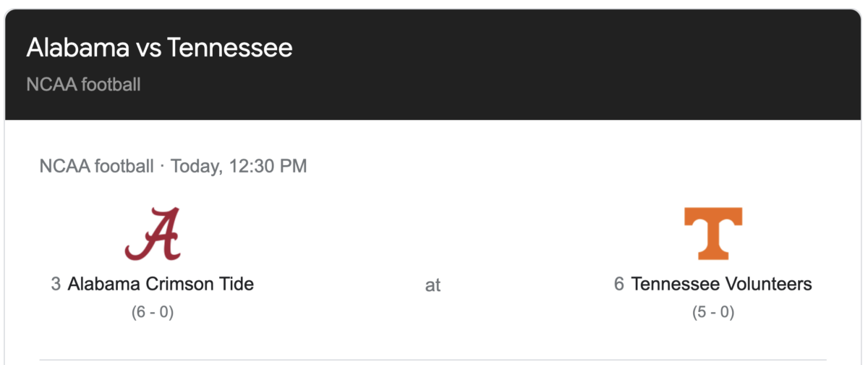Viewport: 868px width, 365px height.
Task: Click the word Tennessee in the header title
Action: coord(229,48)
